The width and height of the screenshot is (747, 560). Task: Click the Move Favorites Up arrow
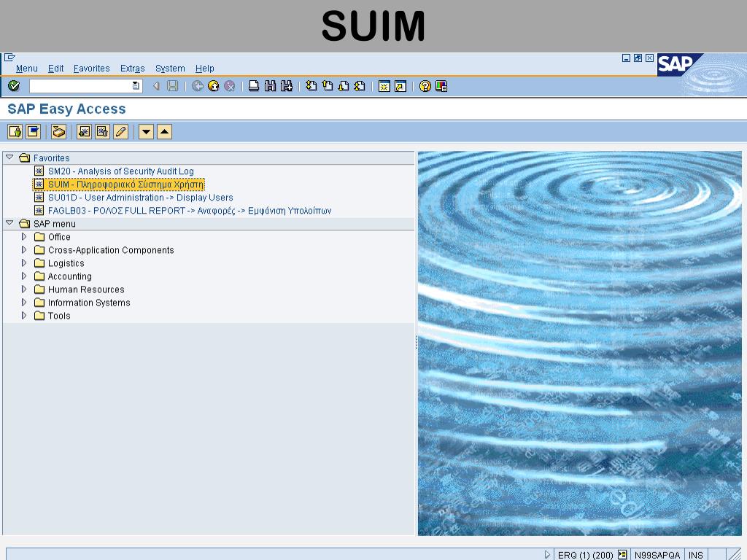tap(164, 131)
